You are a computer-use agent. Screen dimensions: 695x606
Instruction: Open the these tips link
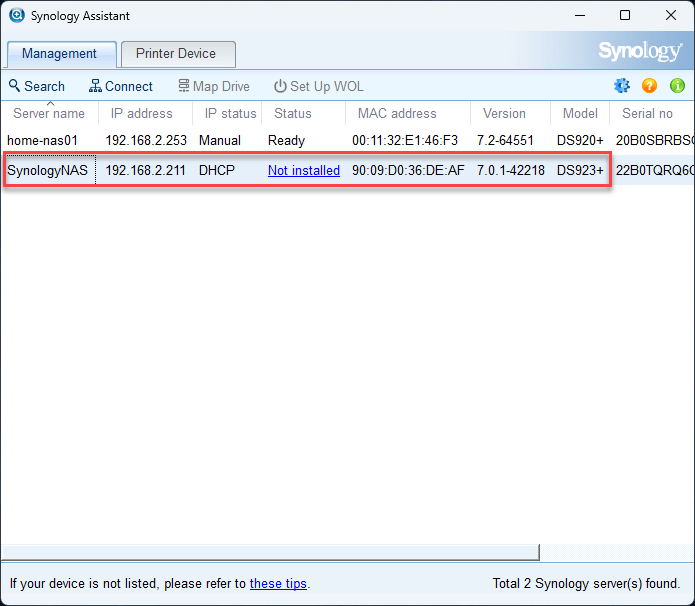pyautogui.click(x=278, y=583)
